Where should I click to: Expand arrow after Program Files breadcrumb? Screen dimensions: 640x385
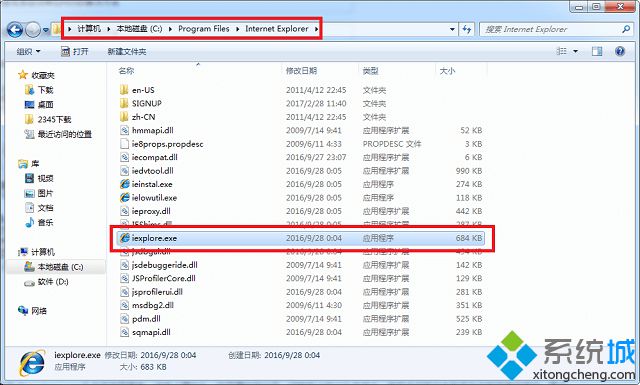[x=238, y=29]
